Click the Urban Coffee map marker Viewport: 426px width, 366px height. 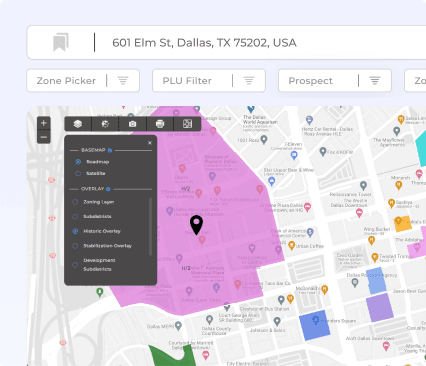coord(292,246)
